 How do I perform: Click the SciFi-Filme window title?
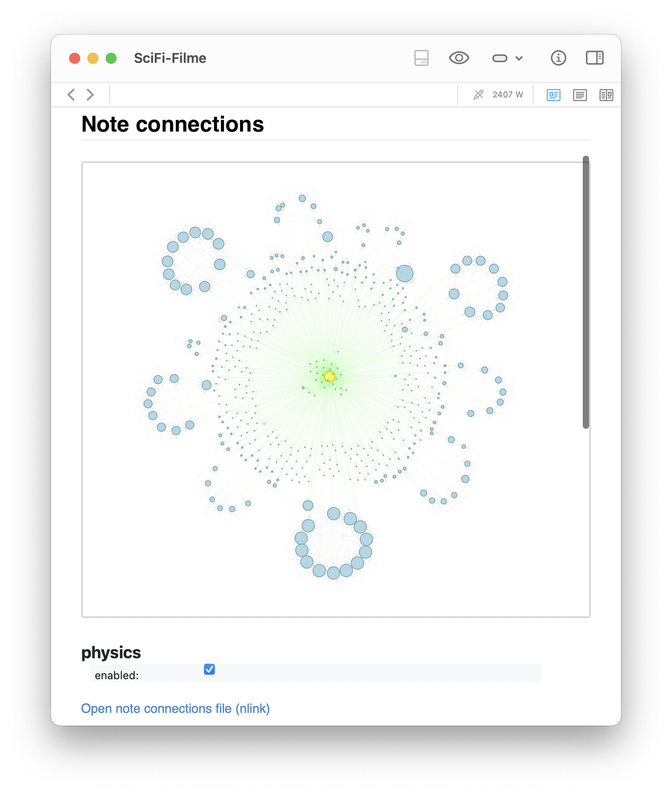point(170,58)
